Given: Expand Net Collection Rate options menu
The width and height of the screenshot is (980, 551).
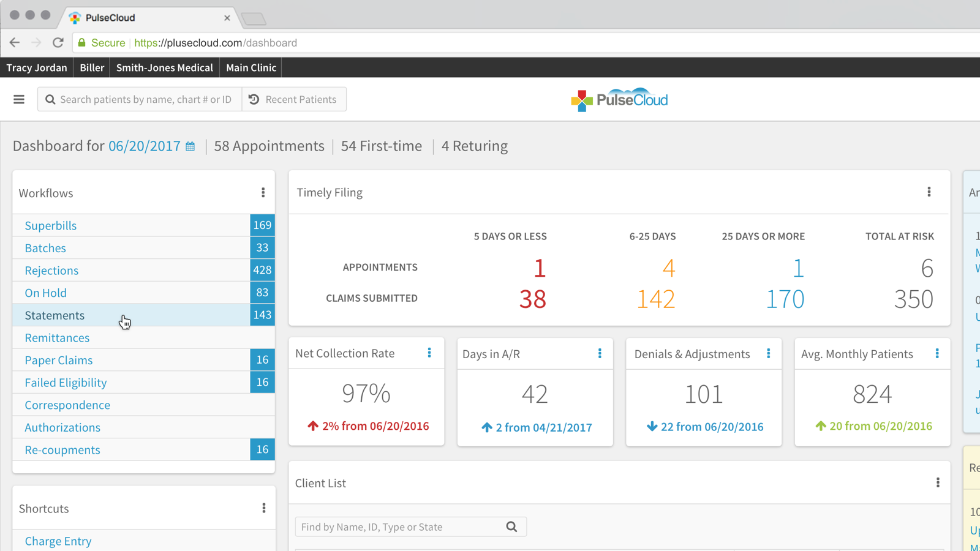Looking at the screenshot, I should 429,353.
